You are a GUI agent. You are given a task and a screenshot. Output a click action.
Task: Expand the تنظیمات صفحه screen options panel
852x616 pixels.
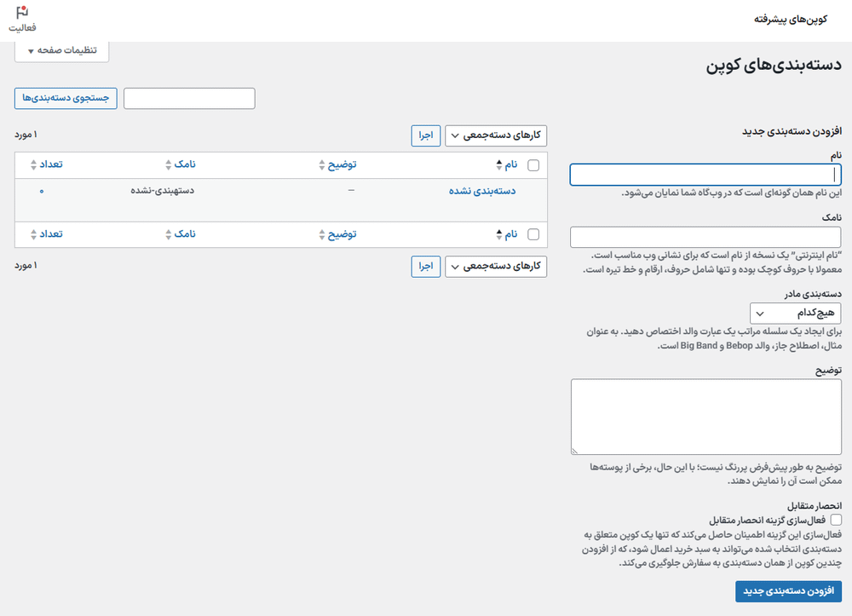62,50
